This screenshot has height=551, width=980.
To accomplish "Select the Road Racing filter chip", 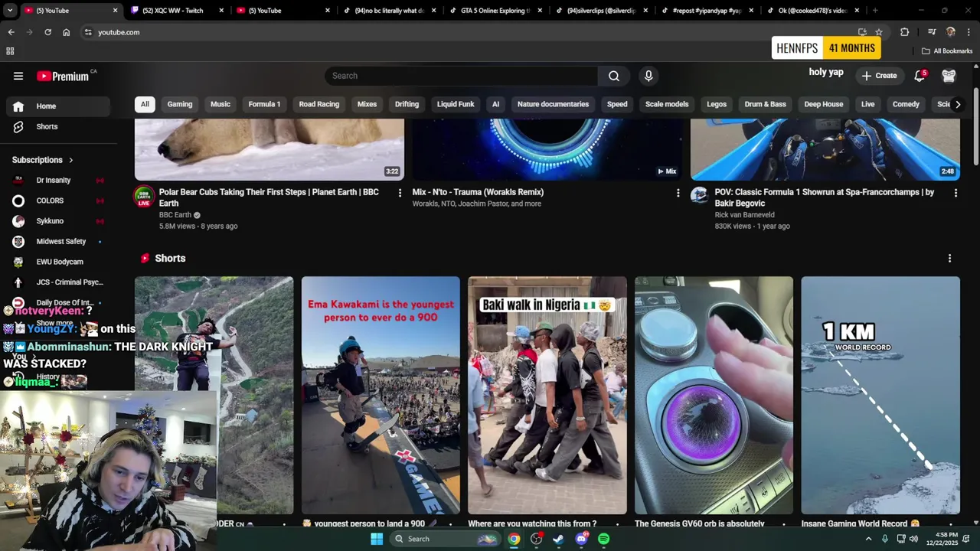I will (x=319, y=104).
